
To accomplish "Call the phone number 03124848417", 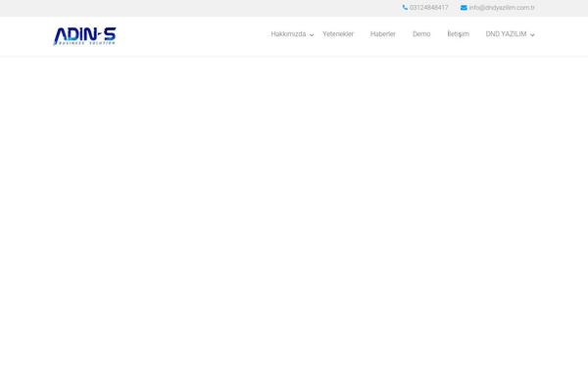I will click(429, 8).
